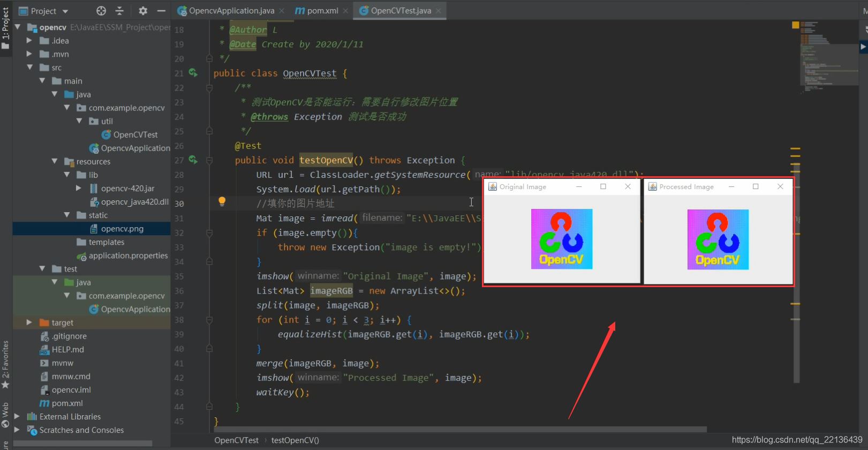Expand the opencv-420.jar node
Viewport: 868px width, 450px height.
tap(79, 188)
